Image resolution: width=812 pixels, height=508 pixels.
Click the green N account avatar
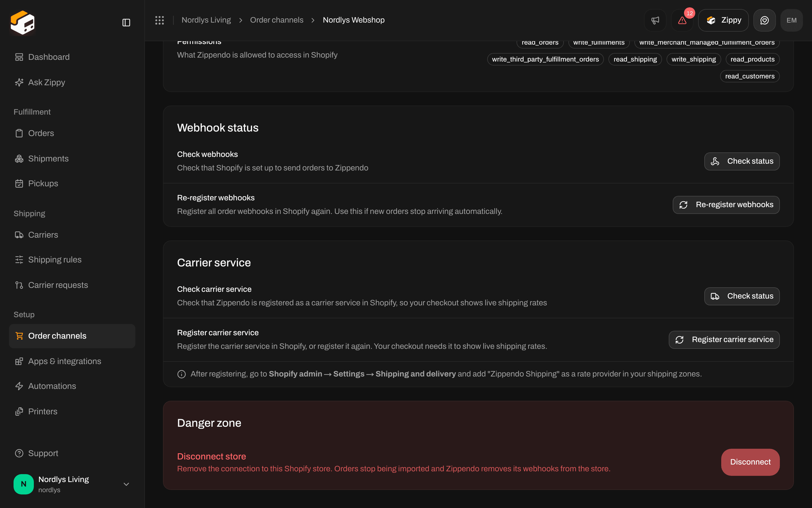pyautogui.click(x=23, y=484)
